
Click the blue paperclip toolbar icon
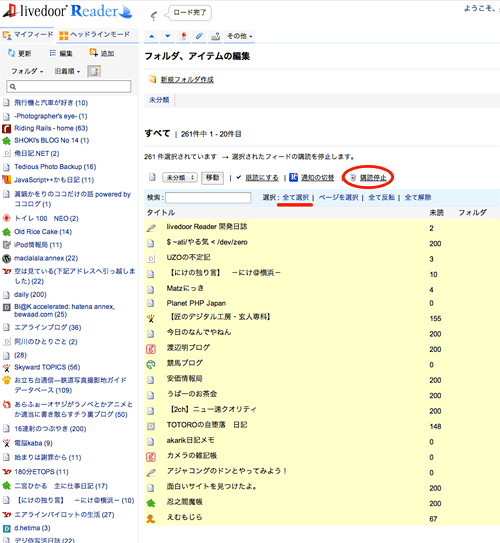199,36
